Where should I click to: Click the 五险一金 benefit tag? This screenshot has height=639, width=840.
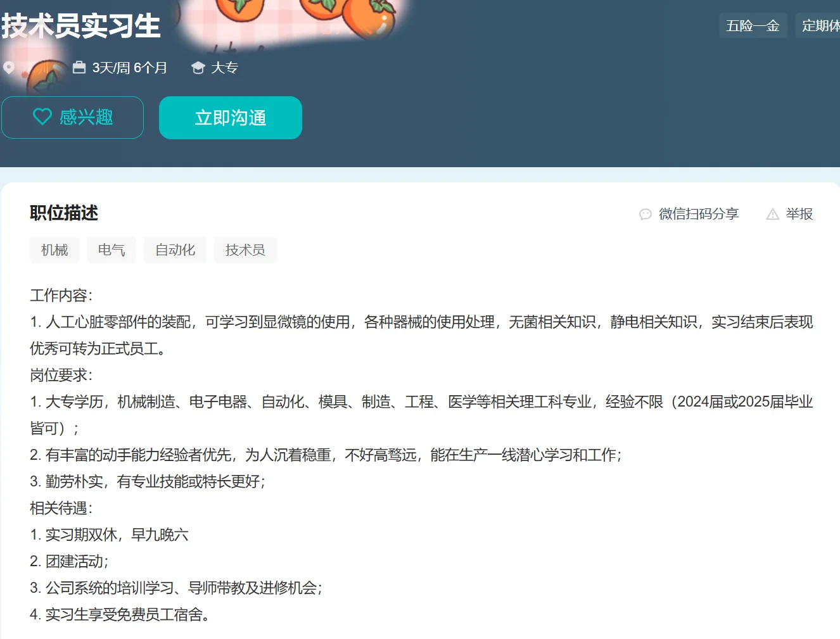pos(753,25)
